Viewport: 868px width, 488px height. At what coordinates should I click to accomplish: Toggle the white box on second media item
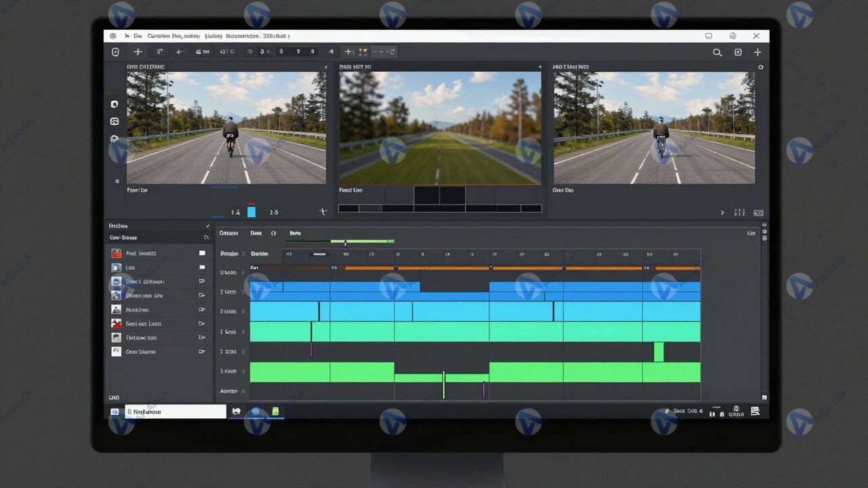(202, 267)
